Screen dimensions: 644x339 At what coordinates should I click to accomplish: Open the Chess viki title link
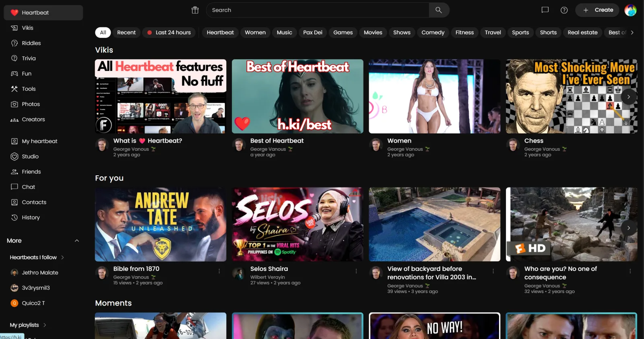(x=534, y=141)
